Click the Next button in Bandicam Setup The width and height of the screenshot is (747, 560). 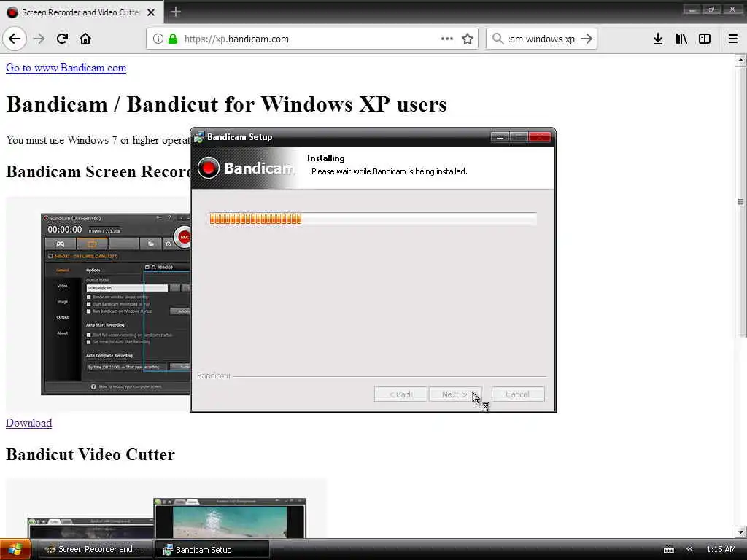455,394
